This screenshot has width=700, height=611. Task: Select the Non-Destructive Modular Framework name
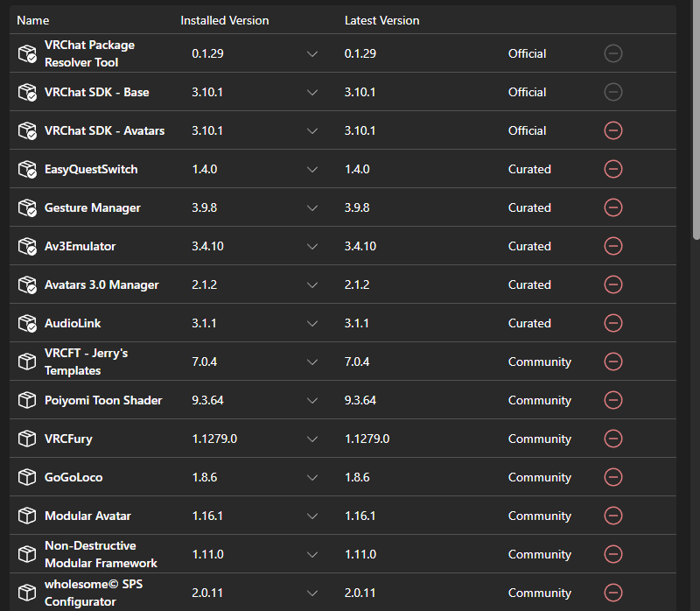coord(101,554)
